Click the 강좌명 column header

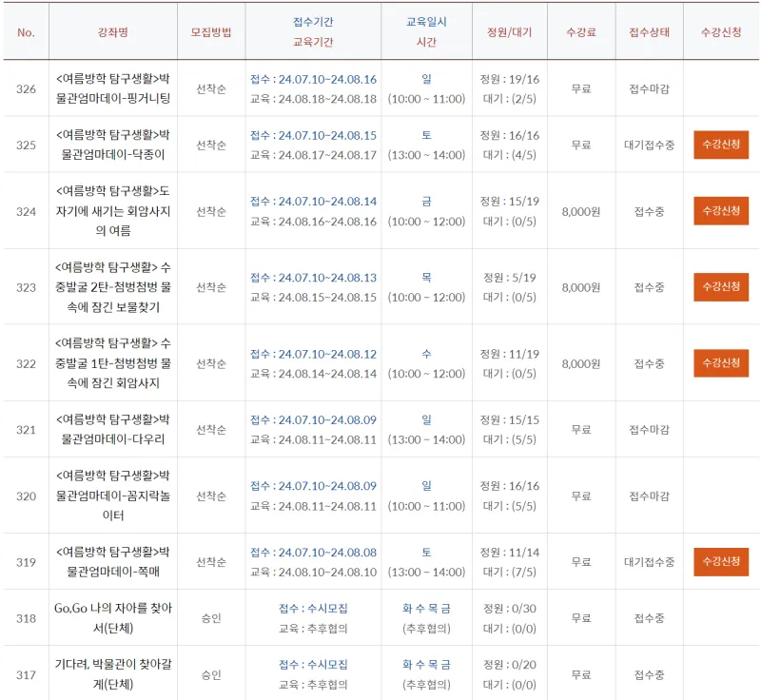point(113,32)
